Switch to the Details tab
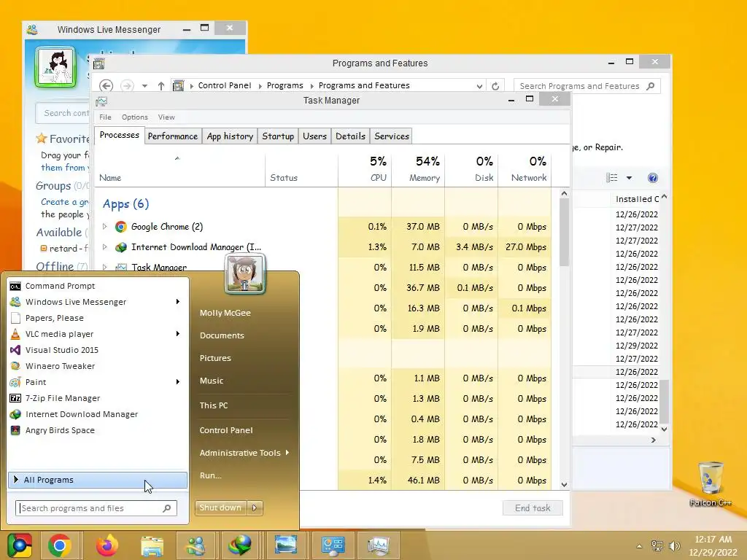 [x=350, y=136]
